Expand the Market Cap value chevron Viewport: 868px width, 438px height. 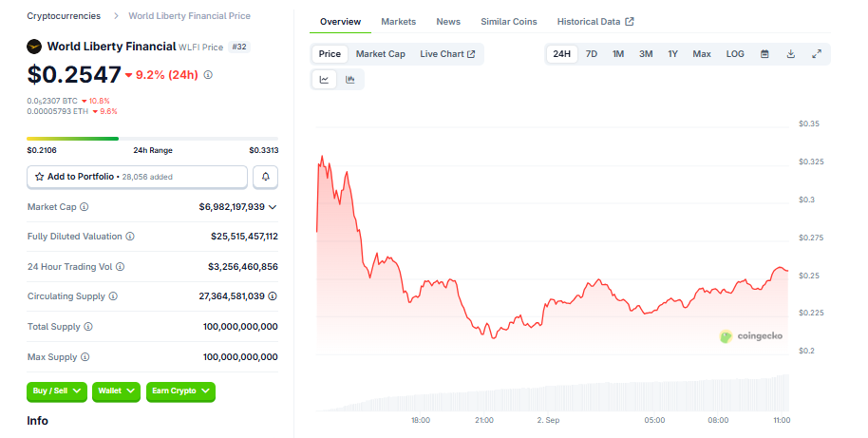point(273,207)
